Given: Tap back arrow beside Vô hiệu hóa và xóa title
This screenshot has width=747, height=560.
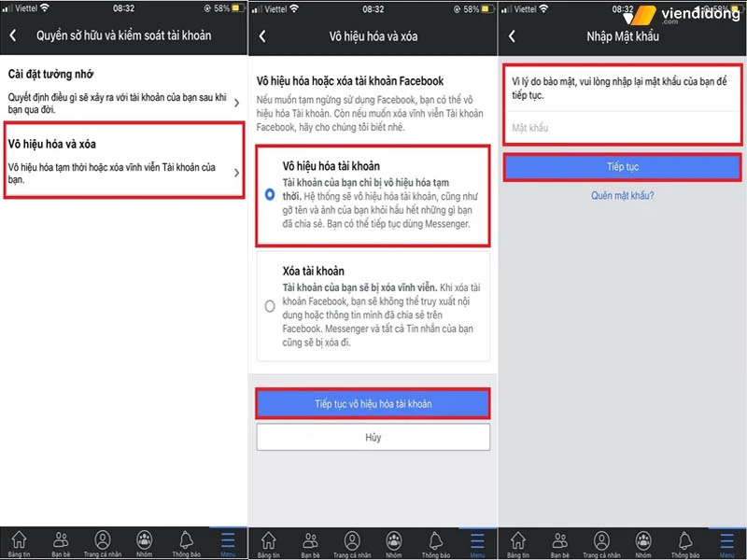Looking at the screenshot, I should click(x=262, y=35).
